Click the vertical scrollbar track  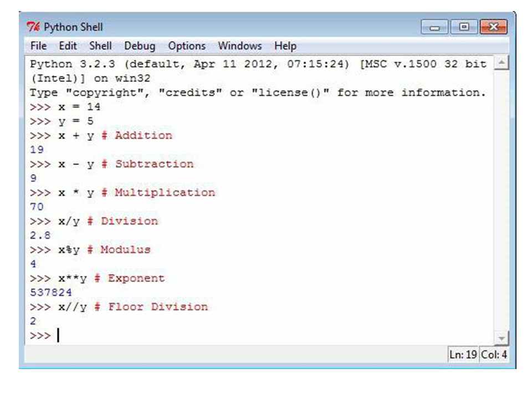[x=501, y=200]
